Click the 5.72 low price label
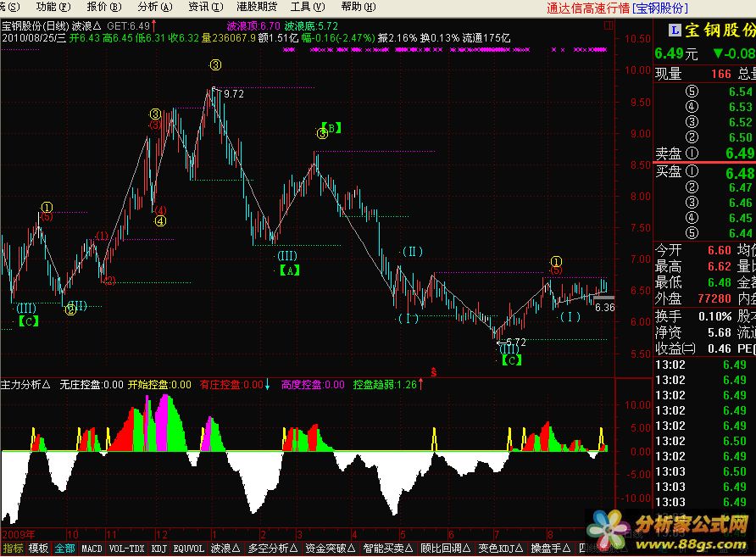This screenshot has width=756, height=557. [515, 342]
